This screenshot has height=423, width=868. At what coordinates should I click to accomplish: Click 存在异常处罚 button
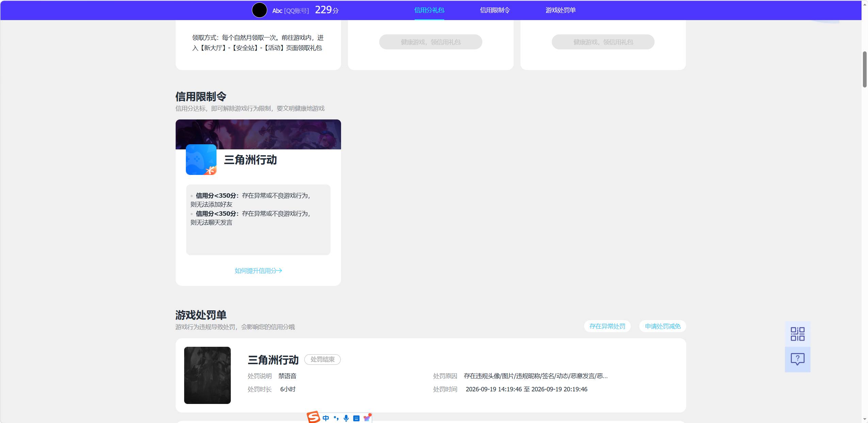click(607, 326)
